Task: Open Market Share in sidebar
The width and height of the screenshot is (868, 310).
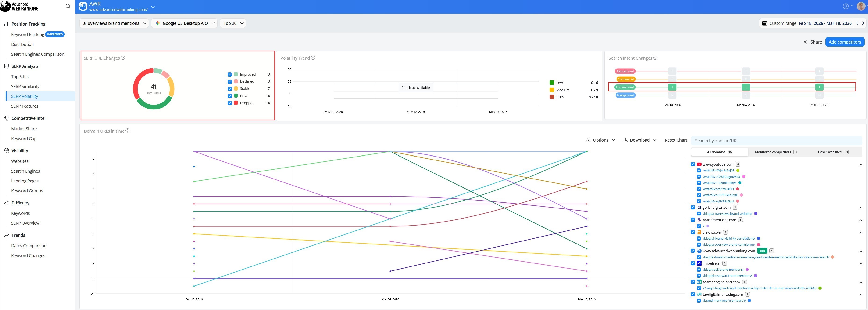Action: (24, 129)
